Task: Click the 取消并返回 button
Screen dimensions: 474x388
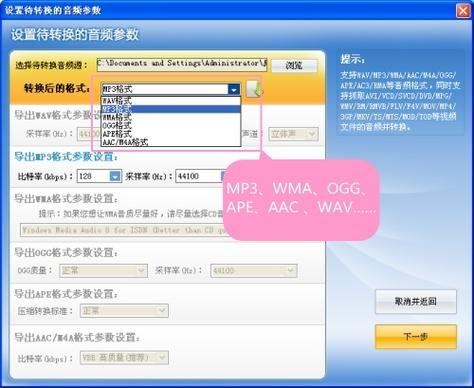Action: tap(416, 302)
